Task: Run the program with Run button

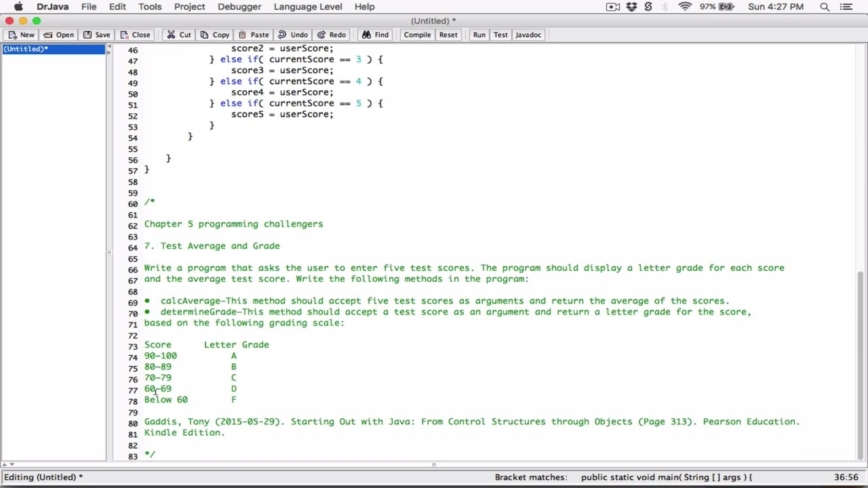Action: pyautogui.click(x=479, y=35)
